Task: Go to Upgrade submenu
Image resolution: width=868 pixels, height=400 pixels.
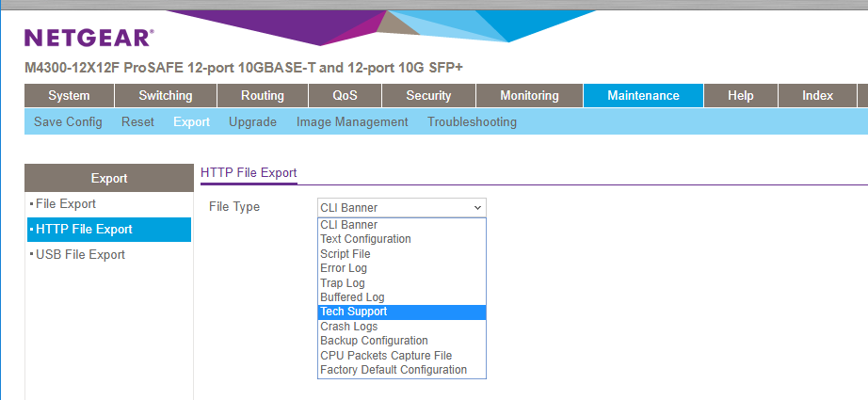Action: pyautogui.click(x=252, y=121)
